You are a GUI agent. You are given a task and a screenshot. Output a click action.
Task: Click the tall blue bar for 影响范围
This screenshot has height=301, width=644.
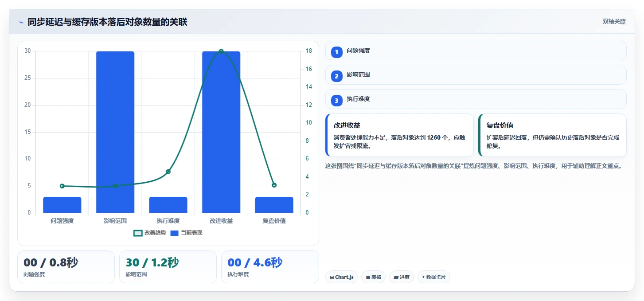point(115,132)
